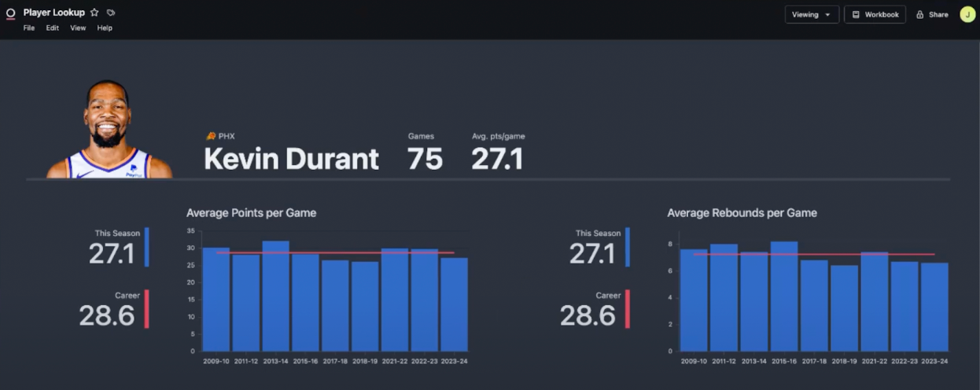Click Career 28.6 value beside Rebounds chart
The height and width of the screenshot is (390, 980).
pos(587,315)
